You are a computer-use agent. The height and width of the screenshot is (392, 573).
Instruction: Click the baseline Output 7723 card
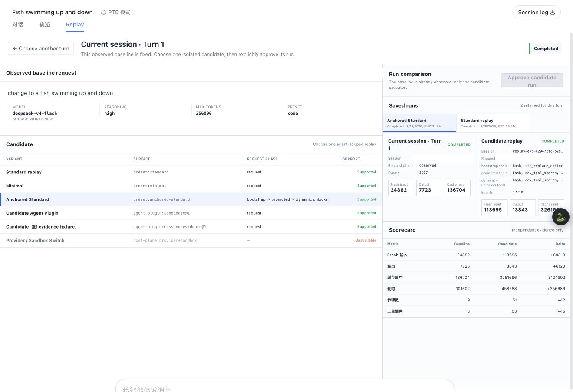[x=429, y=188]
